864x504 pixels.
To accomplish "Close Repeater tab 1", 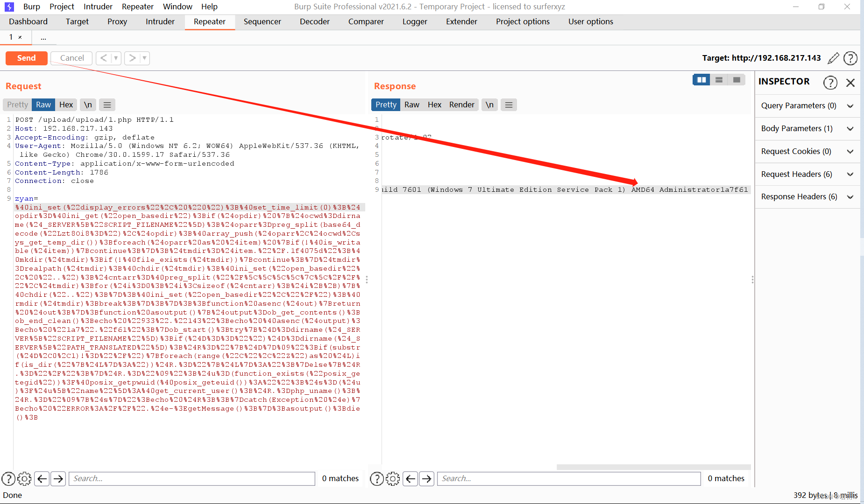I will coord(20,37).
